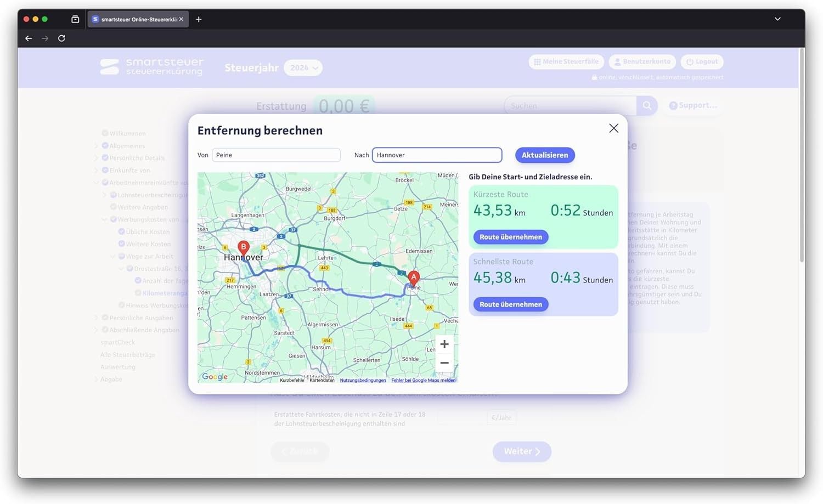The height and width of the screenshot is (504, 823).
Task: Go back in browser history
Action: pos(29,38)
